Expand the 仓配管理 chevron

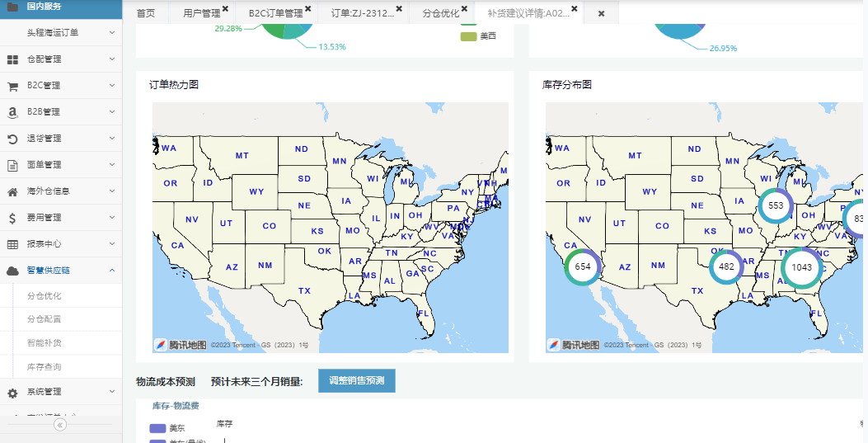tap(112, 59)
